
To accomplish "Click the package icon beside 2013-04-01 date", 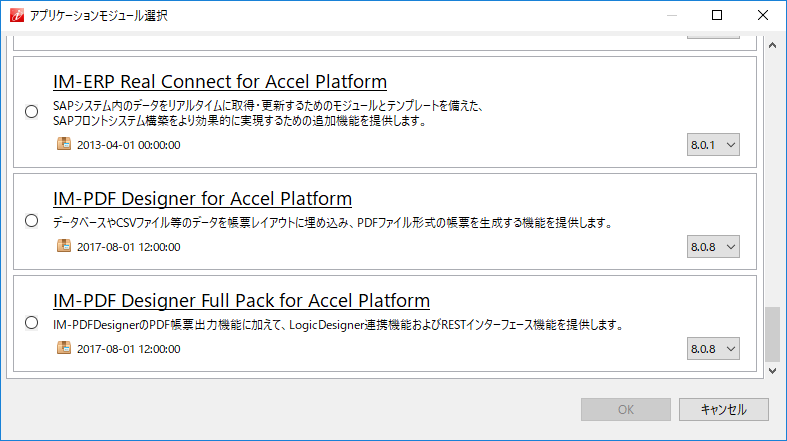I will pyautogui.click(x=64, y=144).
